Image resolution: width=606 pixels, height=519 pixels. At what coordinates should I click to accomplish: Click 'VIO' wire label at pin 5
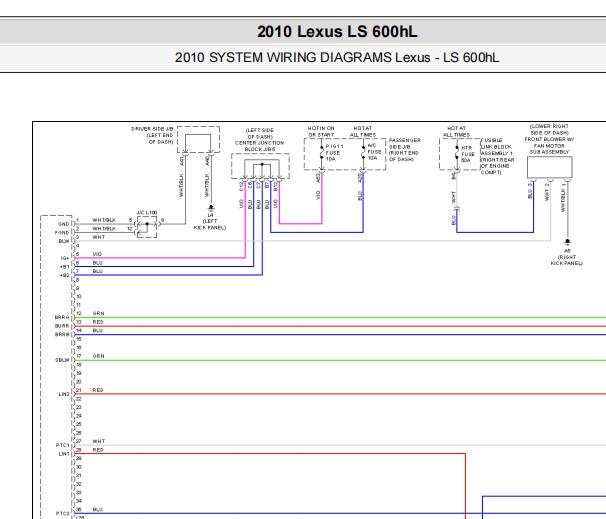97,254
